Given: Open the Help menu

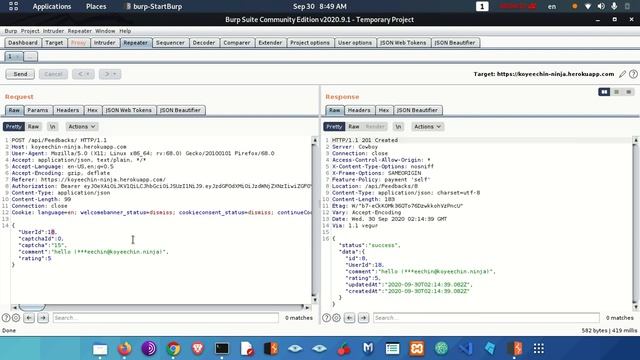Looking at the screenshot, I should tap(125, 31).
